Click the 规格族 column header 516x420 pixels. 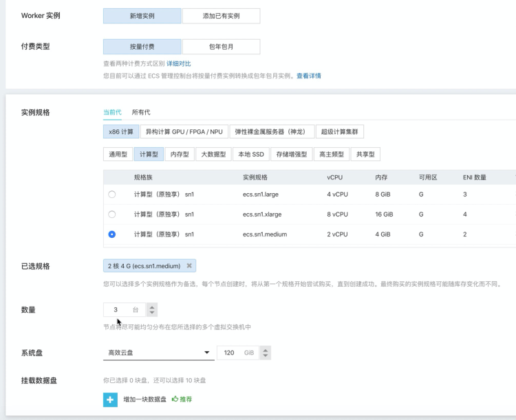[143, 177]
